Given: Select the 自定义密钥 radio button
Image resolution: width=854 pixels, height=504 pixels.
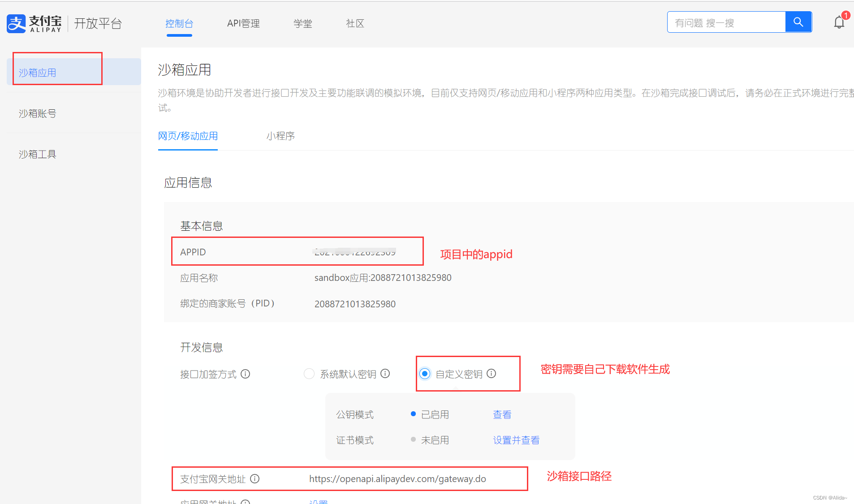Looking at the screenshot, I should coord(425,374).
